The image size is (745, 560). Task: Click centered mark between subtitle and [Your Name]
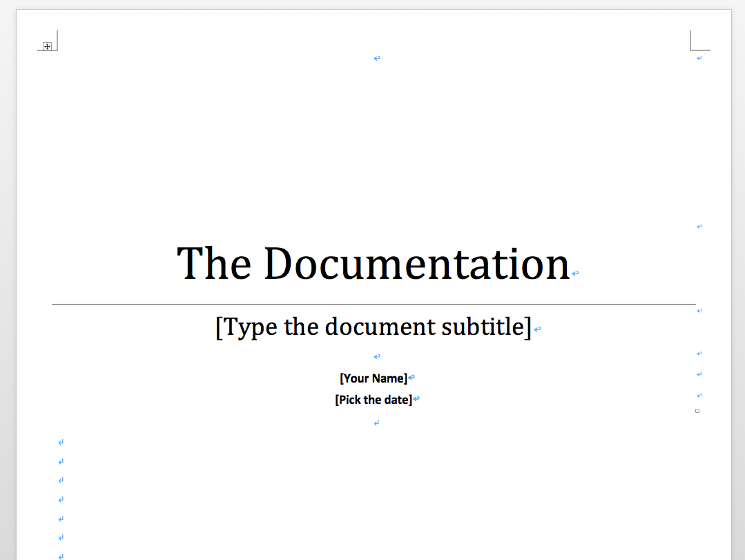[x=377, y=357]
